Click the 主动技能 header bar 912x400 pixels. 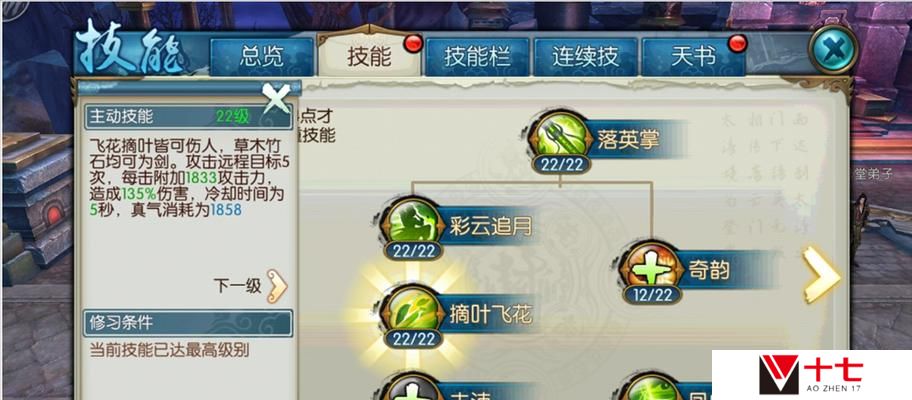coord(188,117)
